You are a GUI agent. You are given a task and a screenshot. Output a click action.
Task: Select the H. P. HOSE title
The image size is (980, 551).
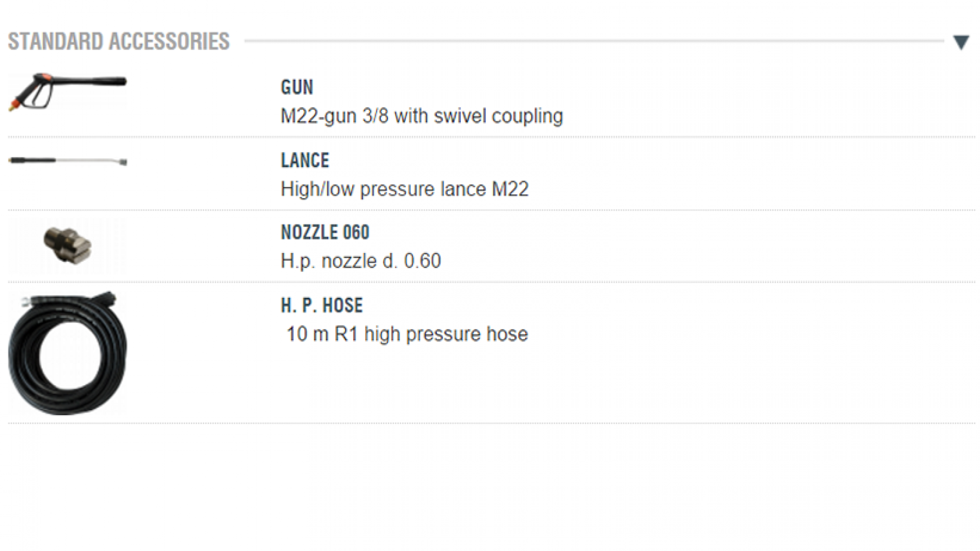pos(322,306)
